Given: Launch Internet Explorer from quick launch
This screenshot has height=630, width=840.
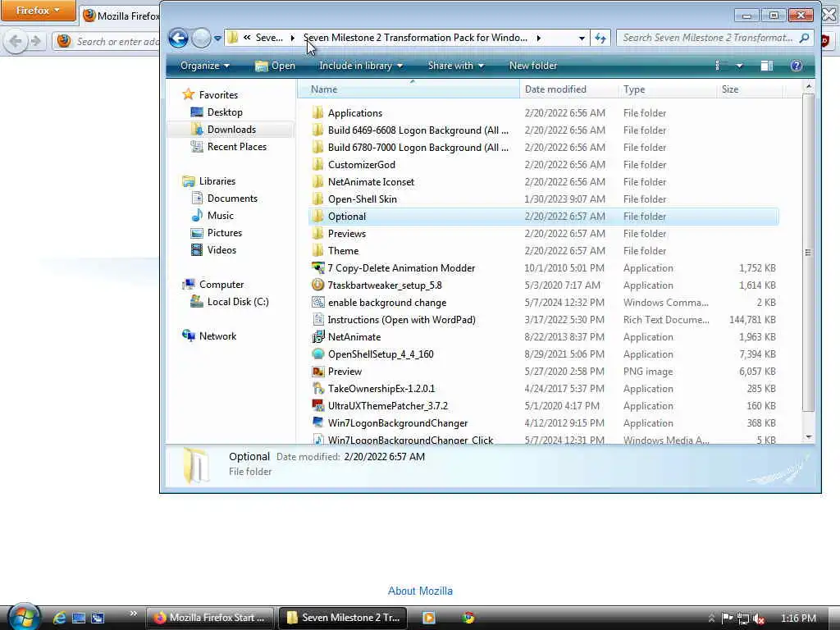Looking at the screenshot, I should tap(59, 618).
